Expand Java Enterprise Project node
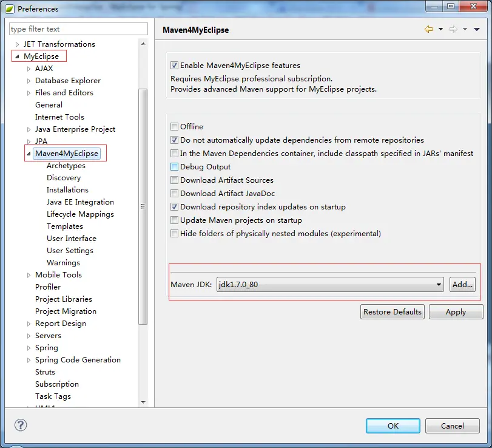This screenshot has width=492, height=448. tap(29, 130)
